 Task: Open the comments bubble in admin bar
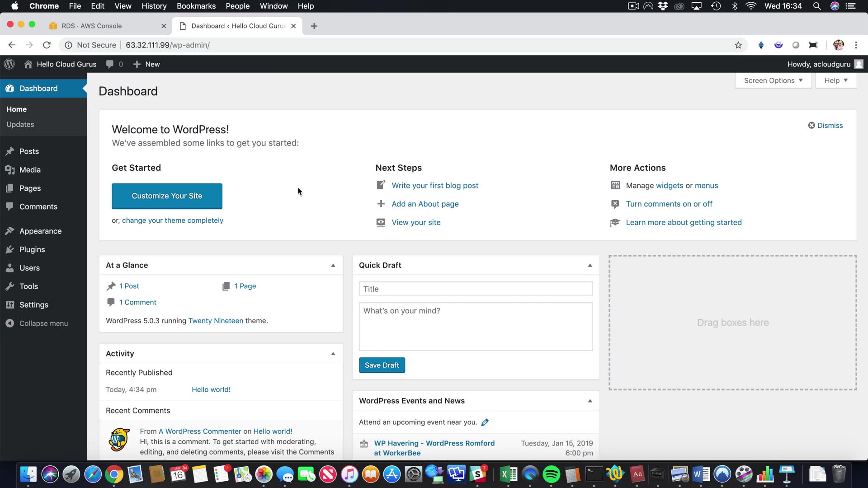point(110,64)
